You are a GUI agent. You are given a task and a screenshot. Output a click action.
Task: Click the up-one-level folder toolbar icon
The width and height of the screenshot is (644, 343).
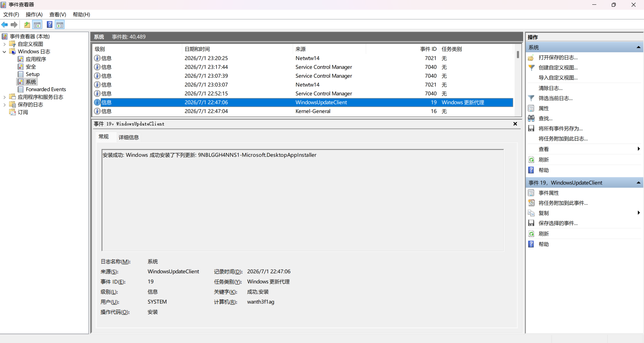tap(27, 25)
